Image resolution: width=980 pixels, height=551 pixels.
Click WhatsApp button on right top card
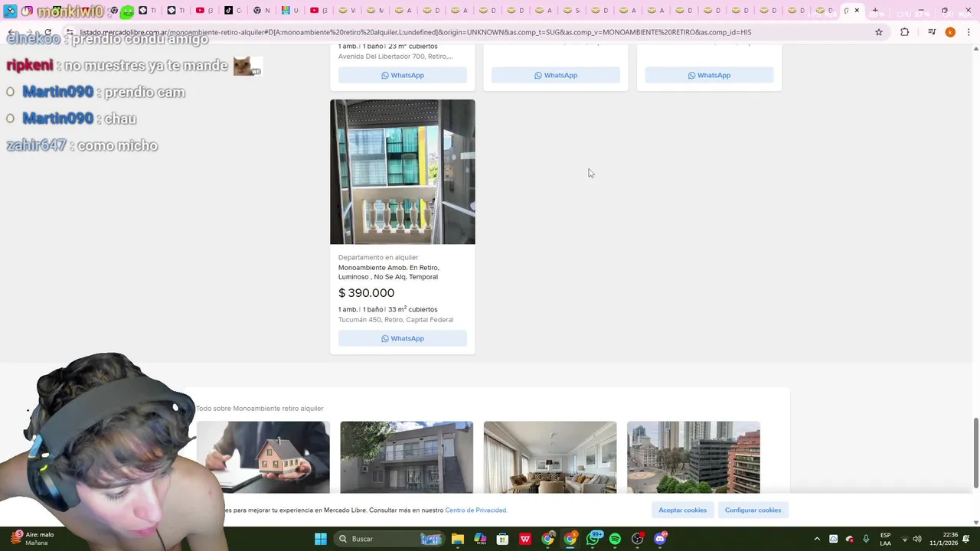pos(709,75)
